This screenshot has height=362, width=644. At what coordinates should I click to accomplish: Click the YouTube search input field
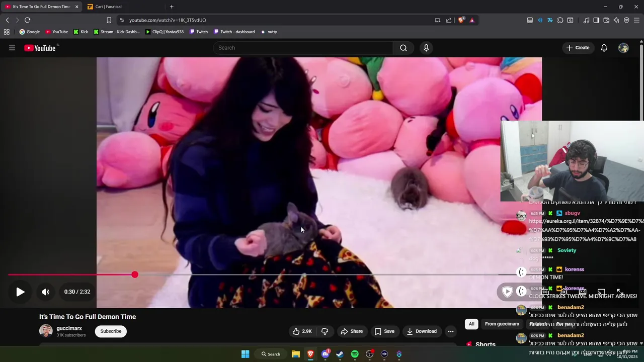tap(303, 48)
